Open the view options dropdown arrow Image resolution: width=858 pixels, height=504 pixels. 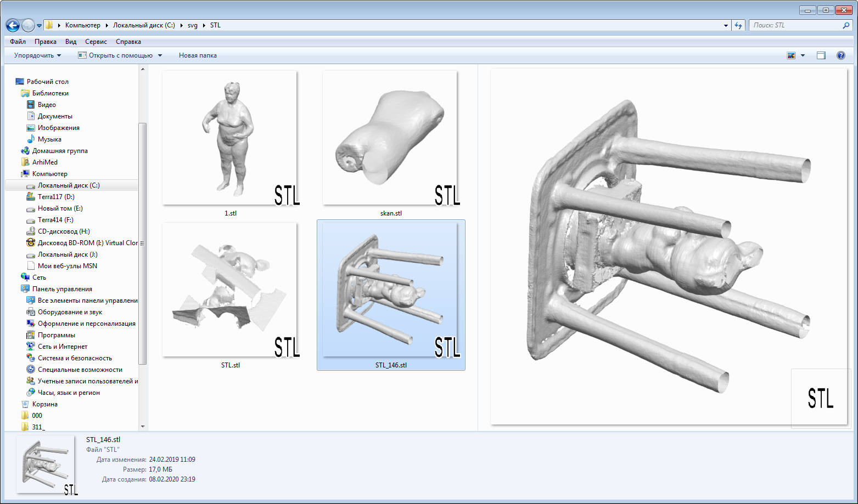tap(803, 55)
